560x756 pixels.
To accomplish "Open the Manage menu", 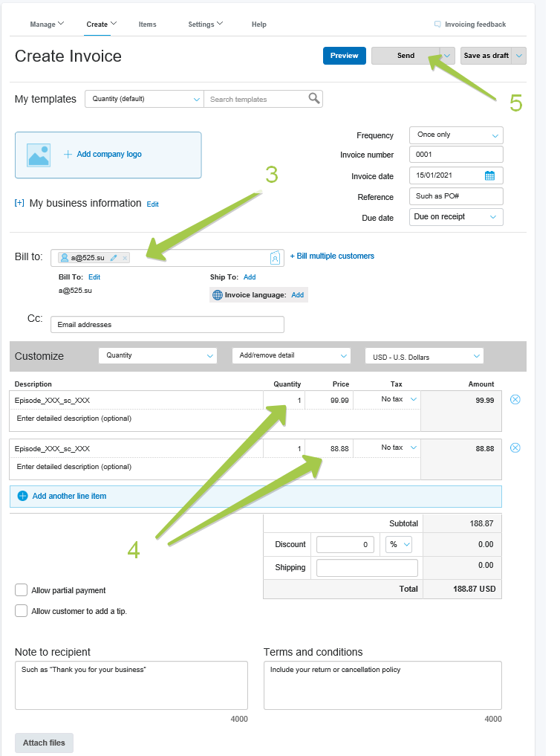I will (x=46, y=25).
